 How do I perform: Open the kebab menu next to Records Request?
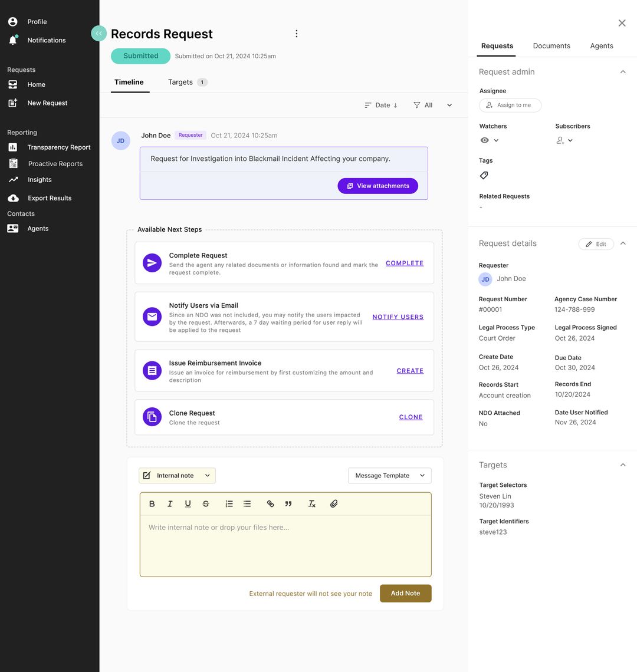click(x=297, y=34)
